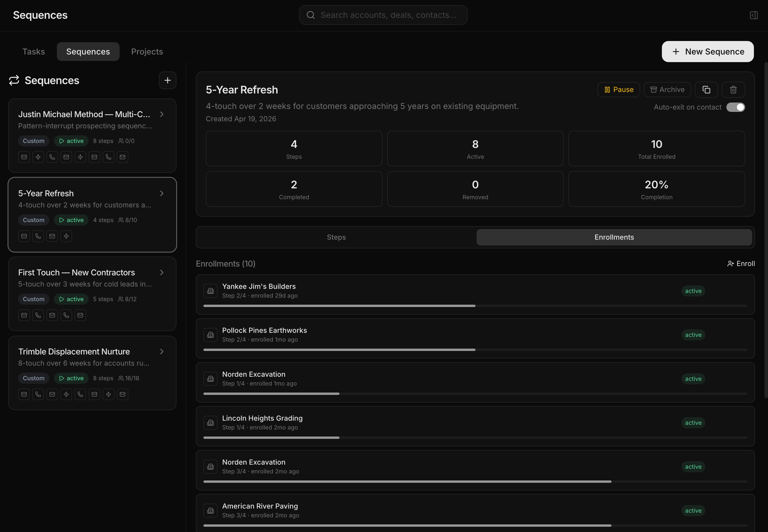The width and height of the screenshot is (768, 532).
Task: Click the sidebar collapse icon at top right
Action: [754, 15]
